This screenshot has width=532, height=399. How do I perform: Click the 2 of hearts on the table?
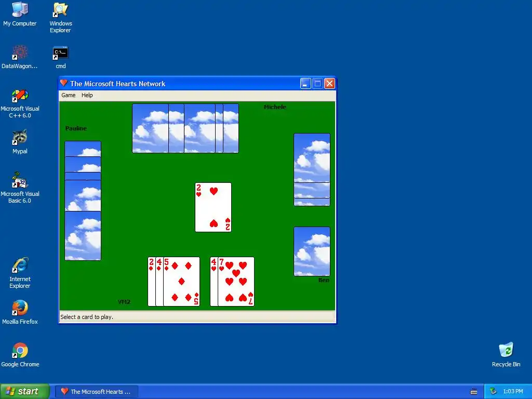213,207
